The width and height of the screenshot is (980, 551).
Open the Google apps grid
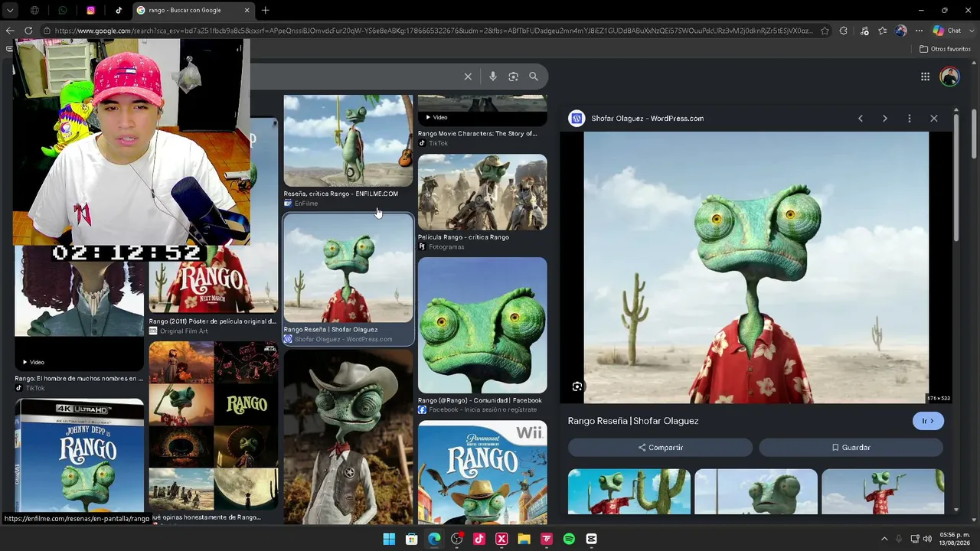(x=925, y=77)
